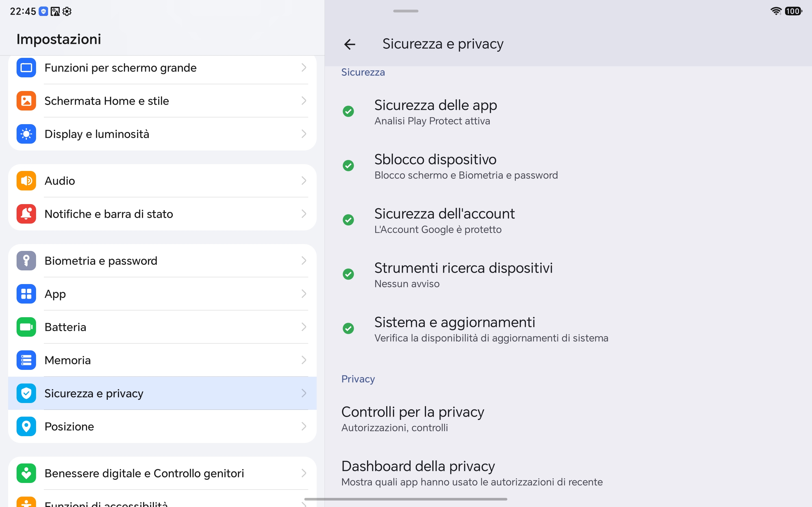Select the Biometria e password key icon
812x507 pixels.
tap(26, 261)
